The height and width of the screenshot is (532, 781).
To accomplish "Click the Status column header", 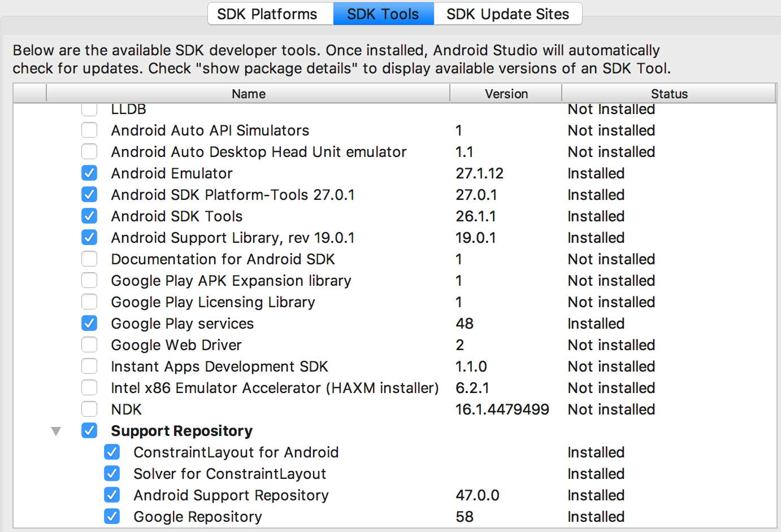I will click(669, 94).
